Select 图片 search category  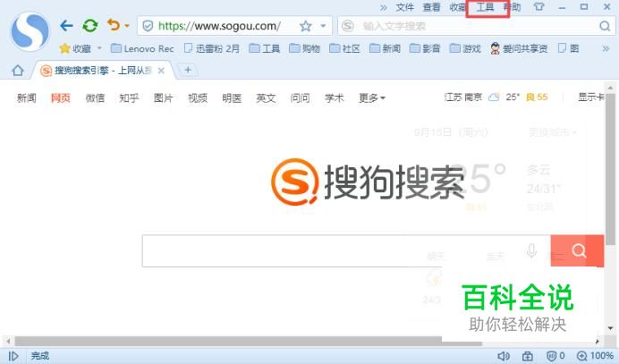pyautogui.click(x=164, y=97)
